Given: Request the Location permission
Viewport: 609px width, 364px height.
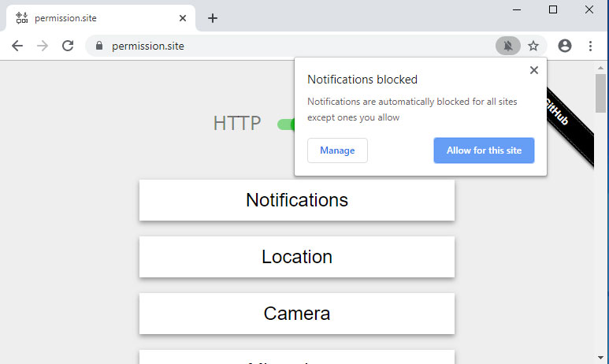Looking at the screenshot, I should pyautogui.click(x=297, y=257).
